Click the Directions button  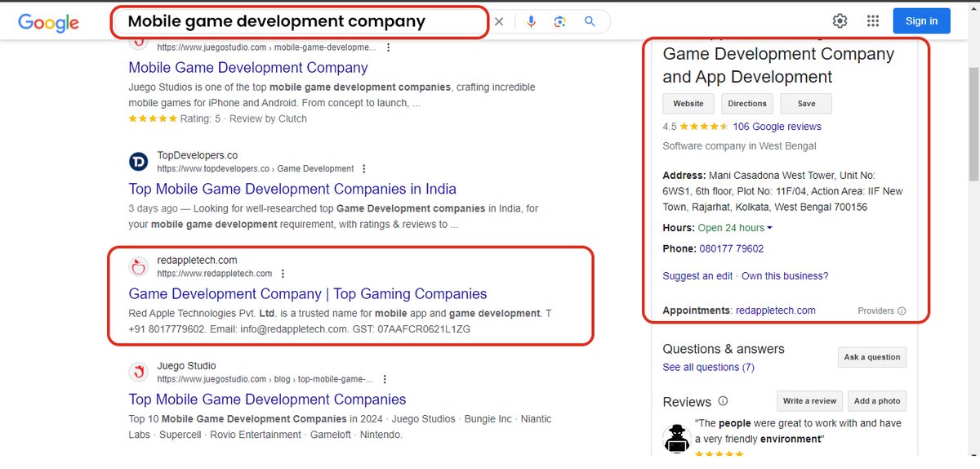pyautogui.click(x=747, y=104)
